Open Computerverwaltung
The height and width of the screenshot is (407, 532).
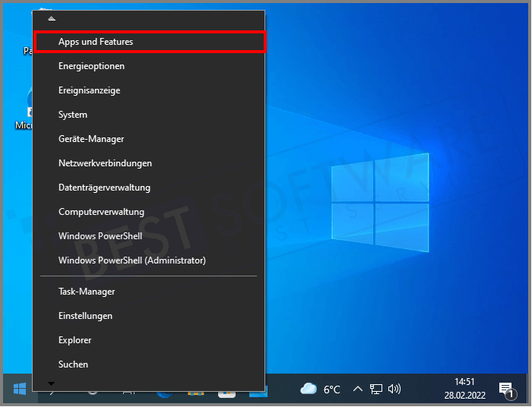click(x=101, y=212)
